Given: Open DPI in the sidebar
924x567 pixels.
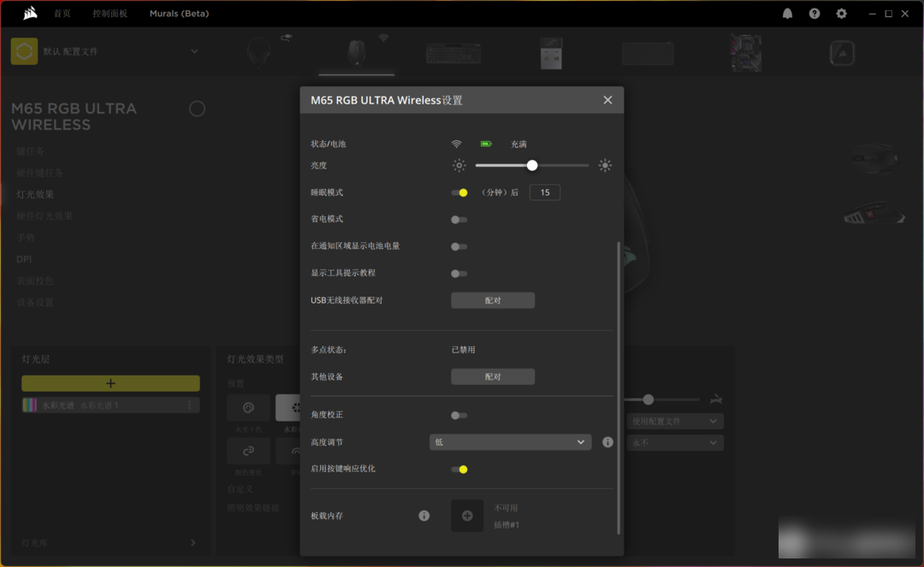Looking at the screenshot, I should [24, 259].
